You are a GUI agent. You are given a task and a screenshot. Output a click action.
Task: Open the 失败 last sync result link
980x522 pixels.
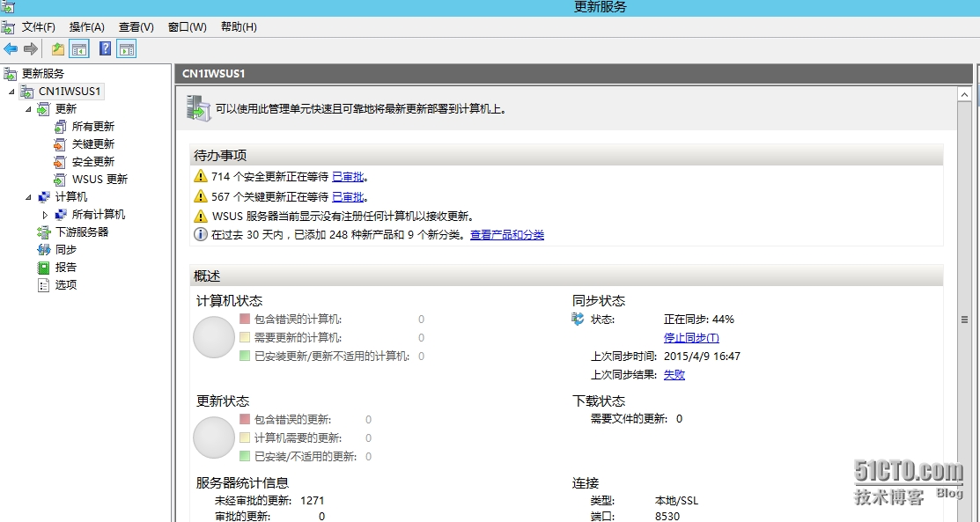[674, 374]
